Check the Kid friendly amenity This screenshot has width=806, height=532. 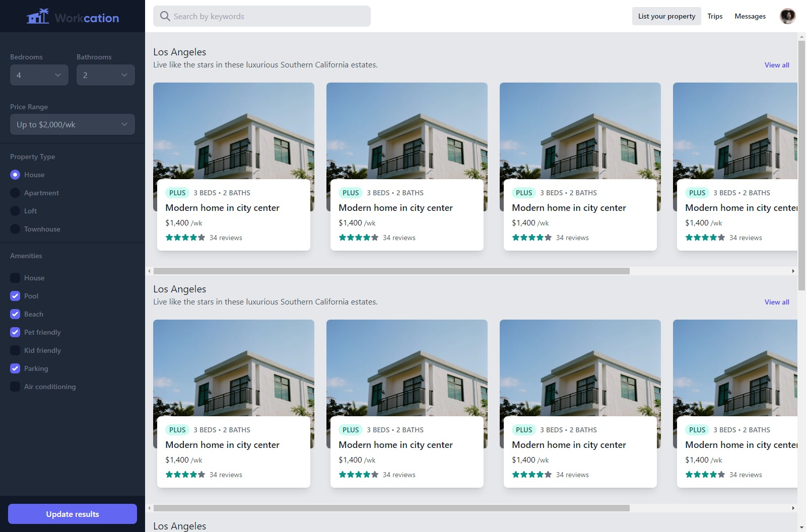(15, 350)
